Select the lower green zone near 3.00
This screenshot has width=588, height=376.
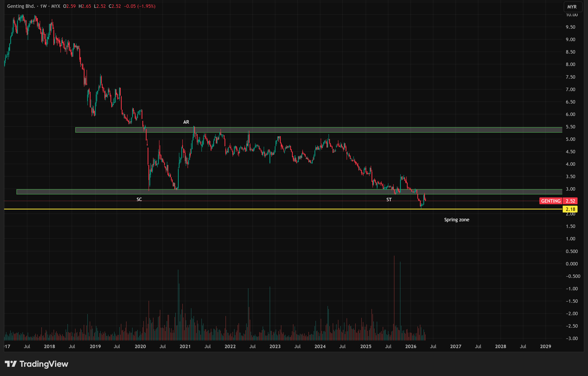[x=289, y=192]
